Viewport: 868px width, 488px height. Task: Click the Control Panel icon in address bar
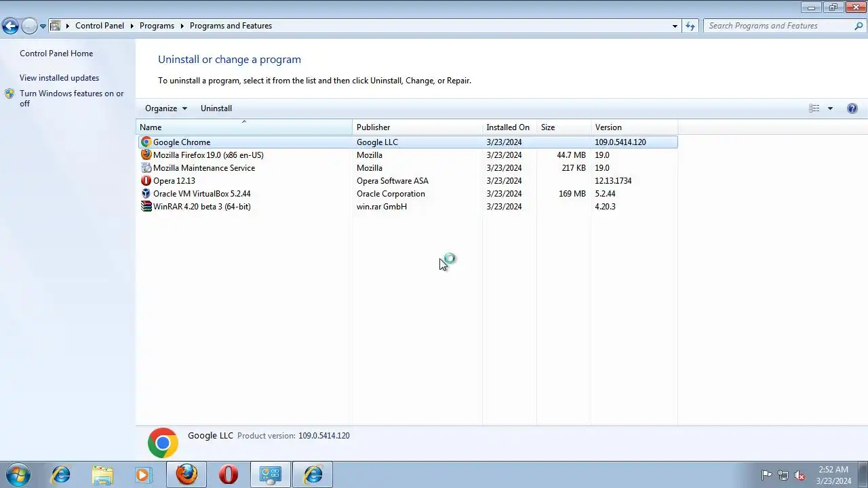click(56, 26)
